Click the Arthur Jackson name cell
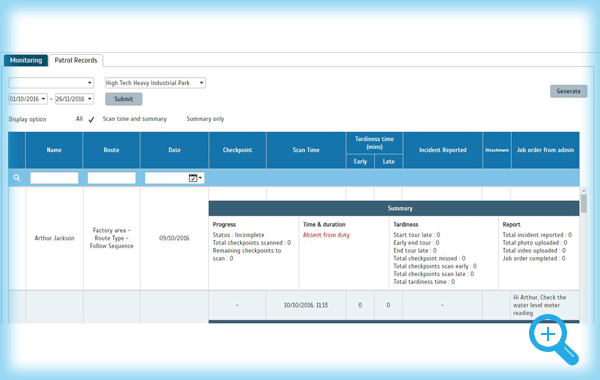 coord(54,238)
